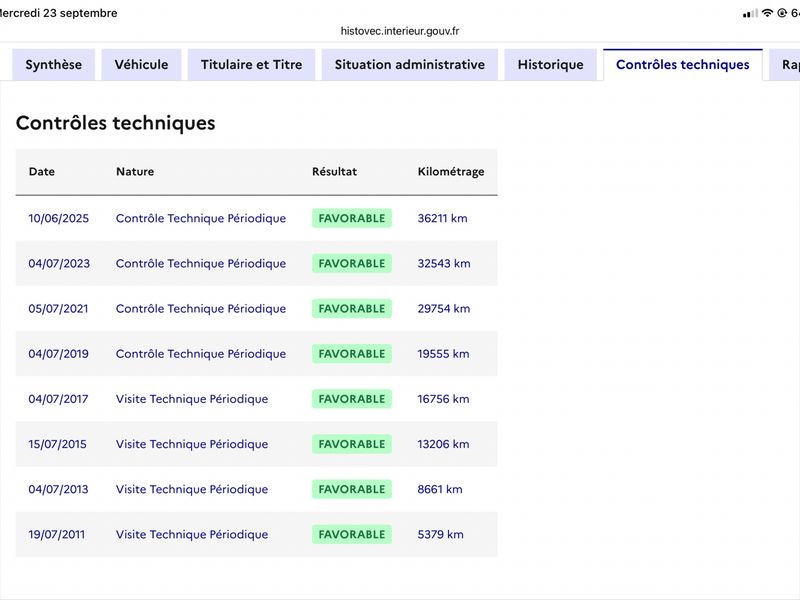800x600 pixels.
Task: Open the Synthèse tab
Action: pyautogui.click(x=54, y=65)
